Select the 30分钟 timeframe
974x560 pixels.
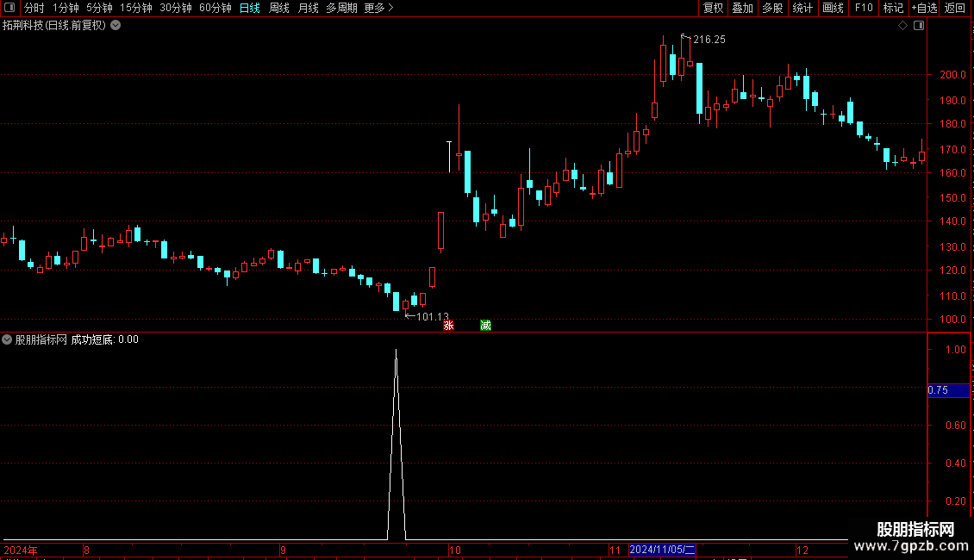(175, 8)
